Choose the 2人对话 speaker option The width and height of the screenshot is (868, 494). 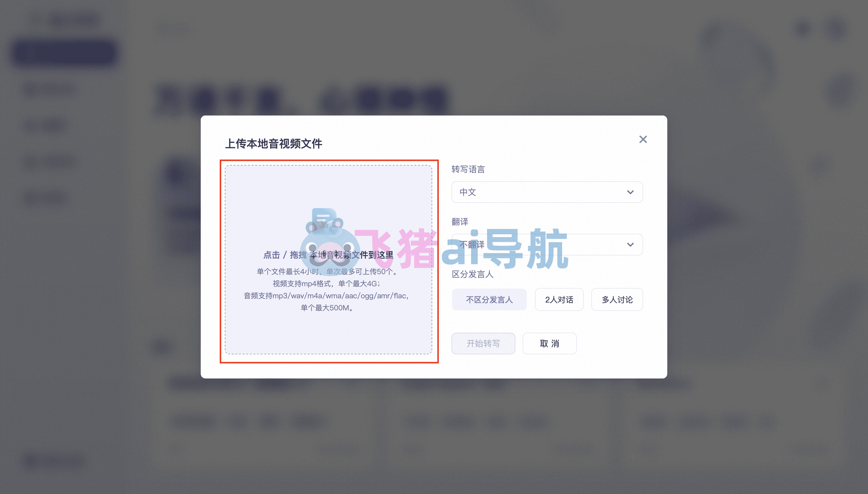click(x=559, y=299)
